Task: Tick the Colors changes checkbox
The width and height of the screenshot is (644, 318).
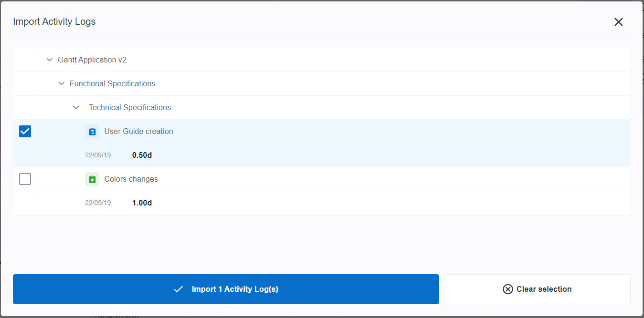Action: (x=25, y=179)
